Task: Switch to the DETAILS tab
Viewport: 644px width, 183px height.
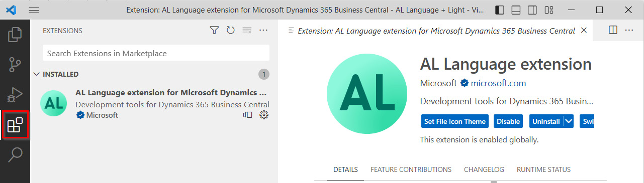Action: click(346, 169)
